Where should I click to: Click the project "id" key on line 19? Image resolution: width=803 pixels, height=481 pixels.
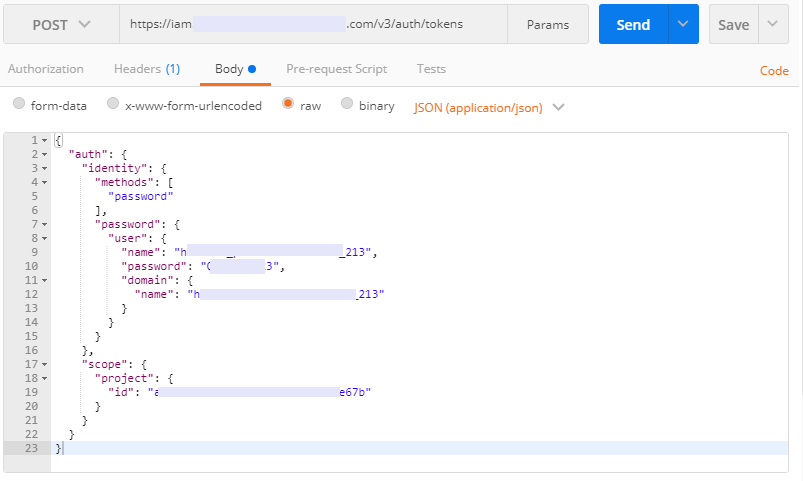click(x=121, y=392)
